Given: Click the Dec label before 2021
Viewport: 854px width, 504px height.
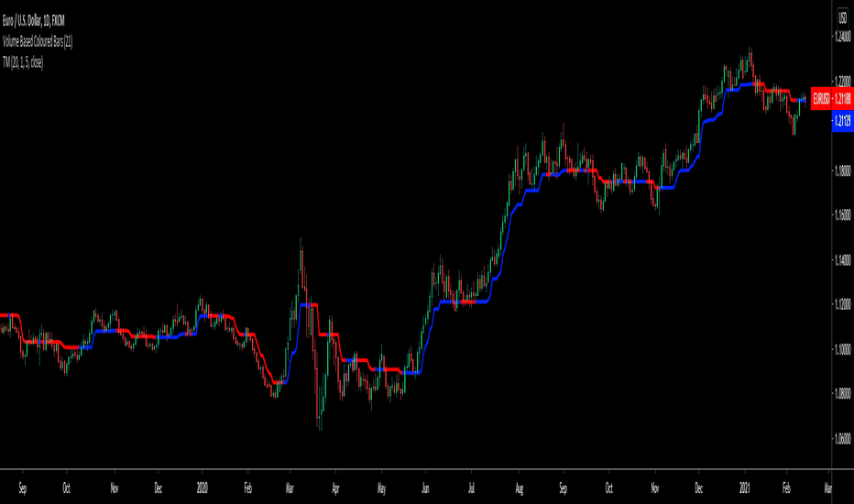Looking at the screenshot, I should point(699,488).
